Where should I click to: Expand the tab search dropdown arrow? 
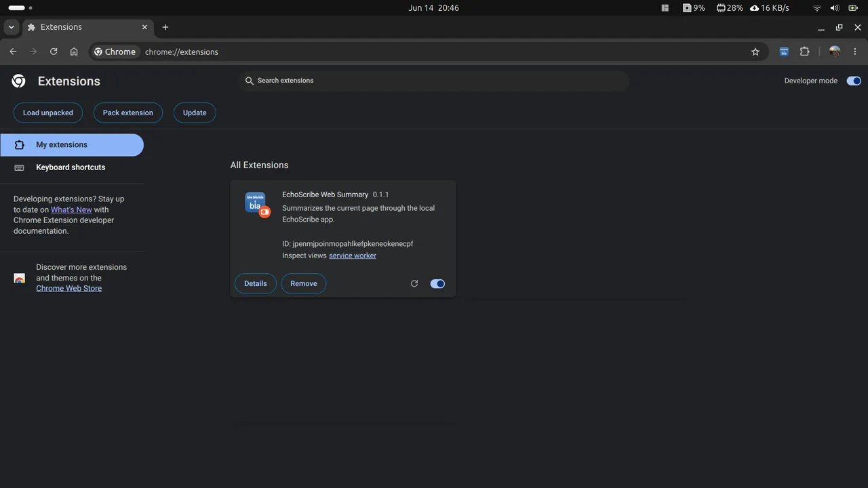point(12,27)
